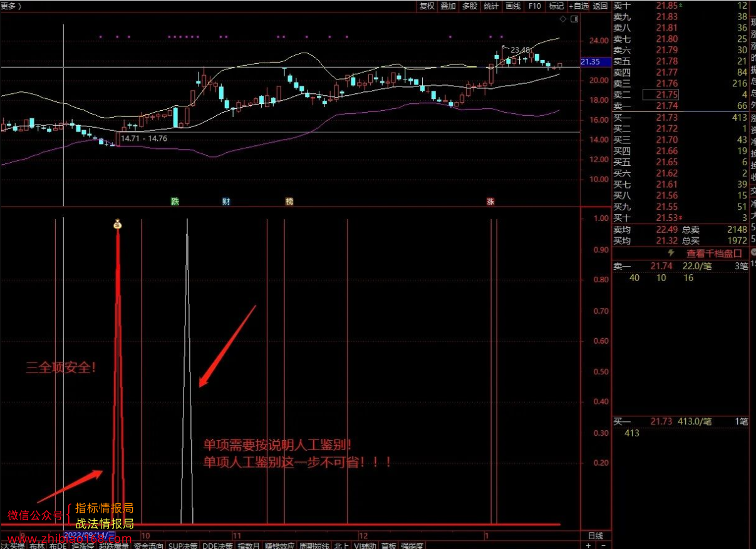Click the 买五 price 21.65
This screenshot has width=756, height=549.
[x=667, y=162]
